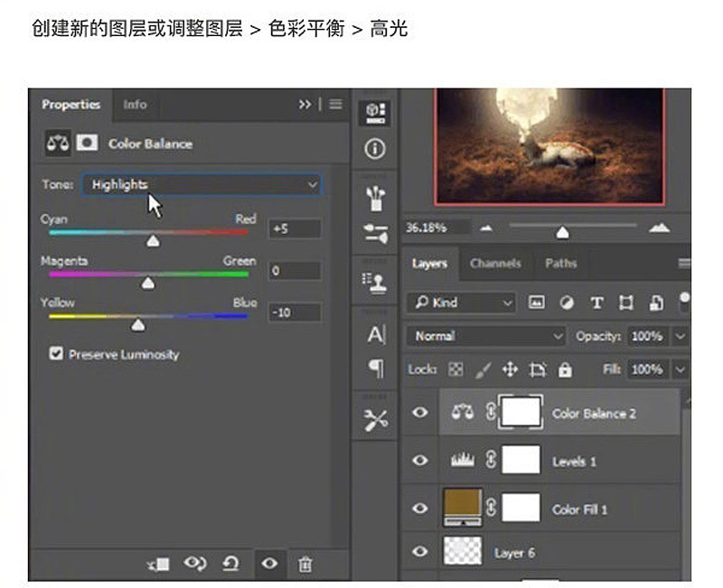Open the Brush Settings panel icon
The height and width of the screenshot is (588, 723).
coord(376,233)
